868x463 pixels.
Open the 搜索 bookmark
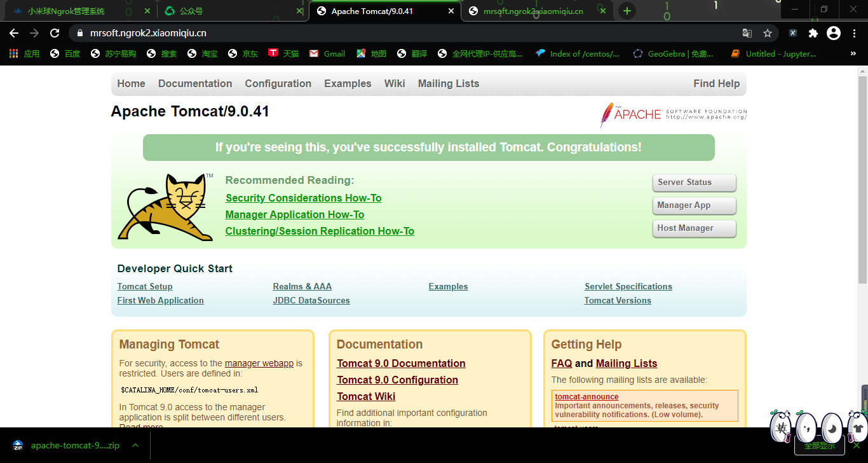point(161,54)
